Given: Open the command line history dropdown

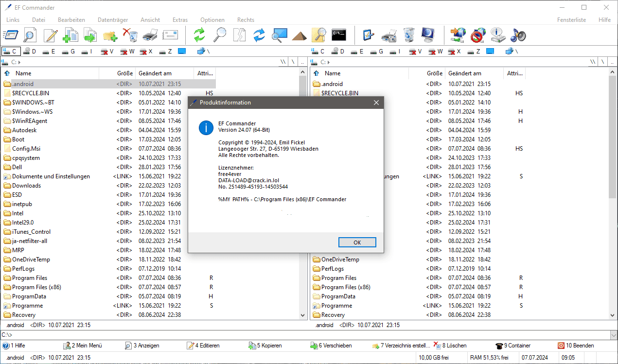Looking at the screenshot, I should 613,335.
